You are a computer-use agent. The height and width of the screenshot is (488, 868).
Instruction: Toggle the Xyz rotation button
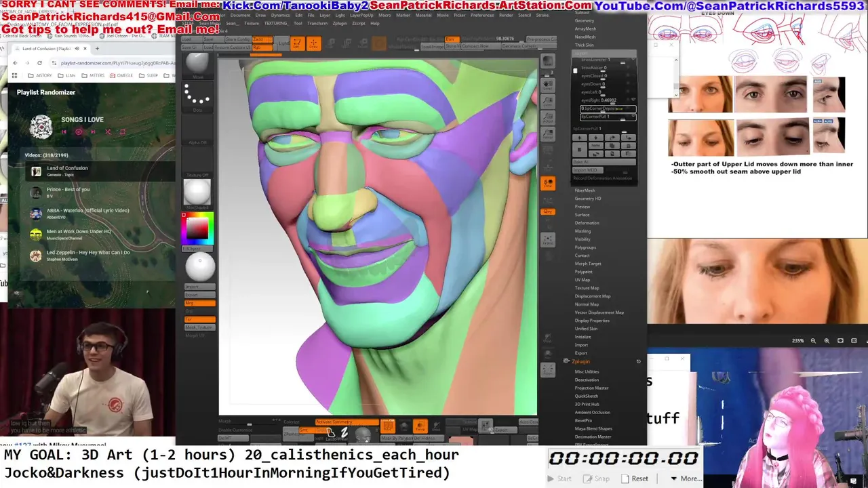point(547,211)
